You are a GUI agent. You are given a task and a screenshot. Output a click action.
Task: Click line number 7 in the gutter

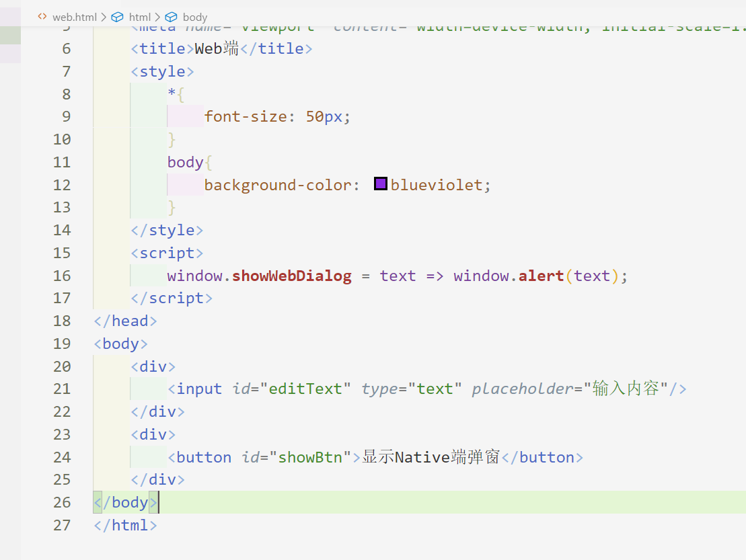(x=66, y=71)
